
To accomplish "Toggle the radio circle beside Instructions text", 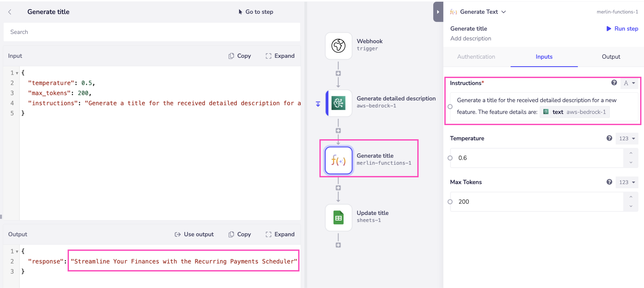I will coord(450,107).
